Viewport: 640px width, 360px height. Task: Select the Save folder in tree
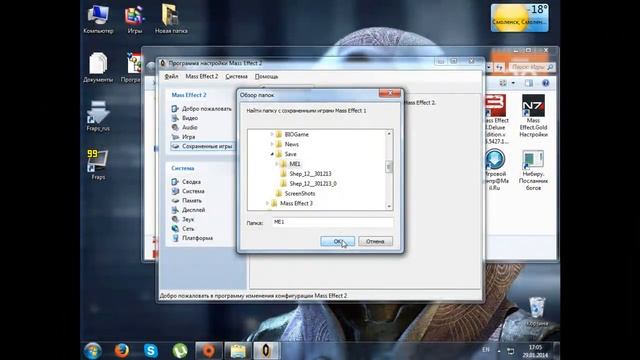286,154
